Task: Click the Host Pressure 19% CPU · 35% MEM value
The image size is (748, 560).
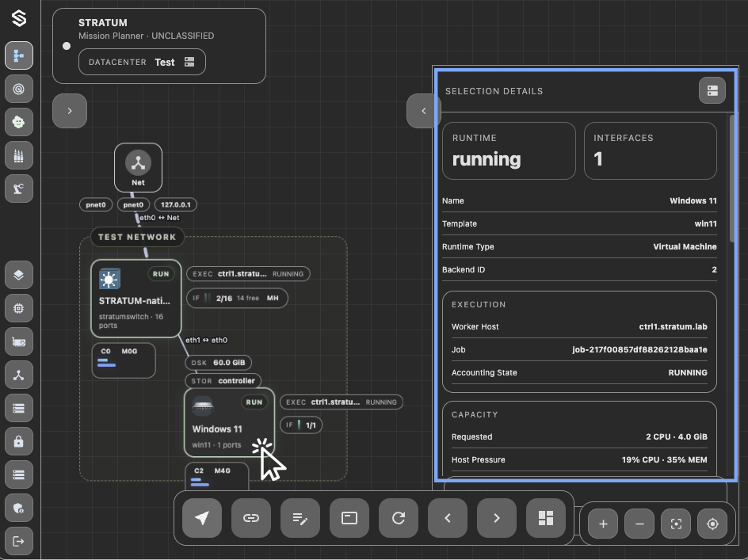Action: [665, 460]
